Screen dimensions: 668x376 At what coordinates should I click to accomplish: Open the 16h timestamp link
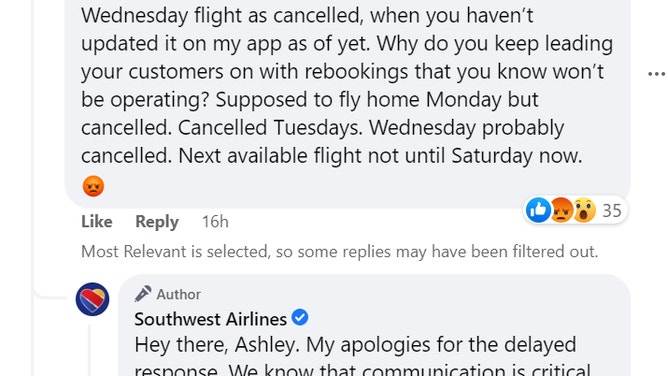pos(215,222)
